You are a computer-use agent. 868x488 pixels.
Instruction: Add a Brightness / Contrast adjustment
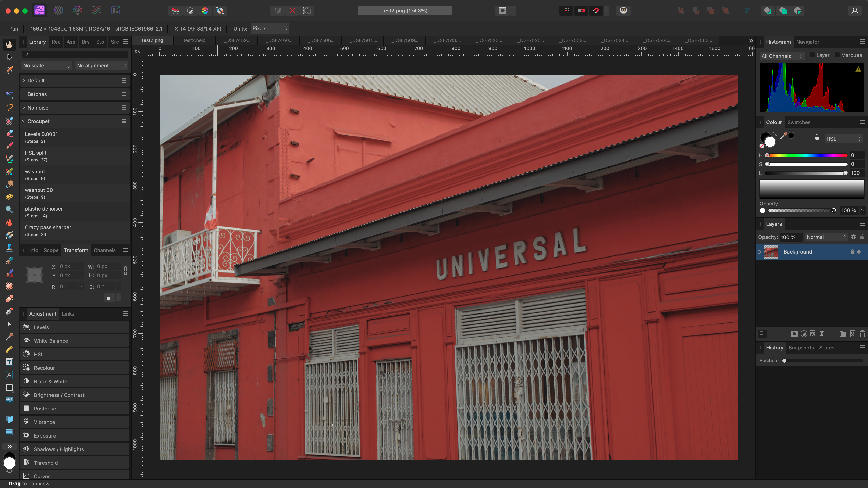pyautogui.click(x=74, y=395)
